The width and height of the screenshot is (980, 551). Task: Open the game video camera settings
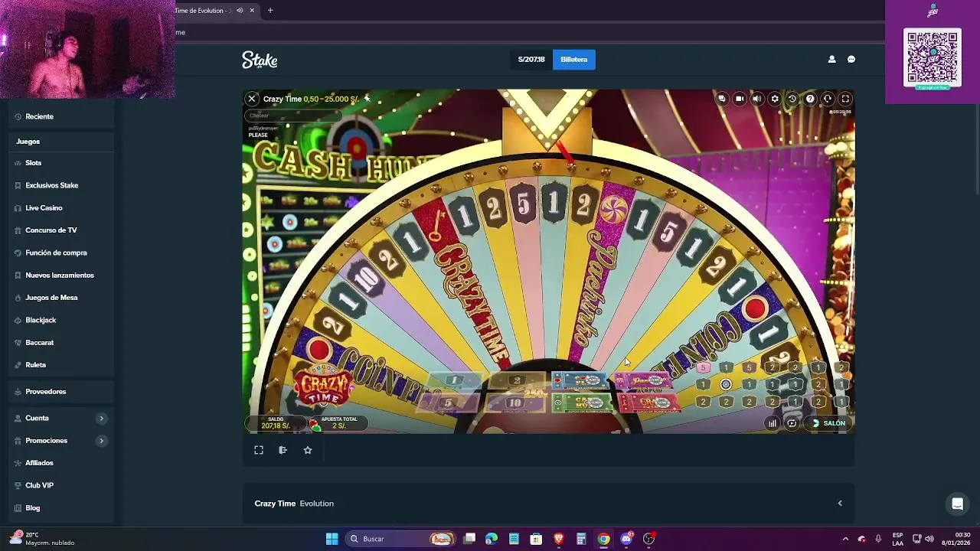(739, 99)
